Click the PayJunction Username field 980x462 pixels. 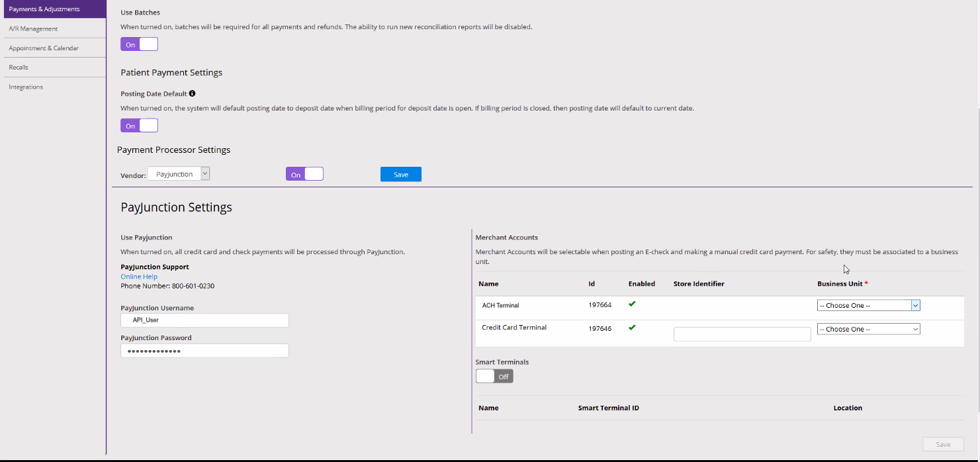coord(204,320)
